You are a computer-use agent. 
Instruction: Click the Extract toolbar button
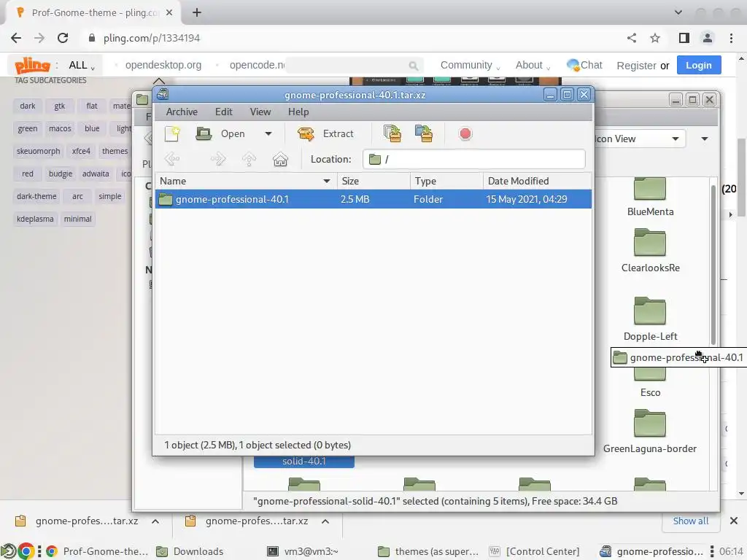coord(325,134)
